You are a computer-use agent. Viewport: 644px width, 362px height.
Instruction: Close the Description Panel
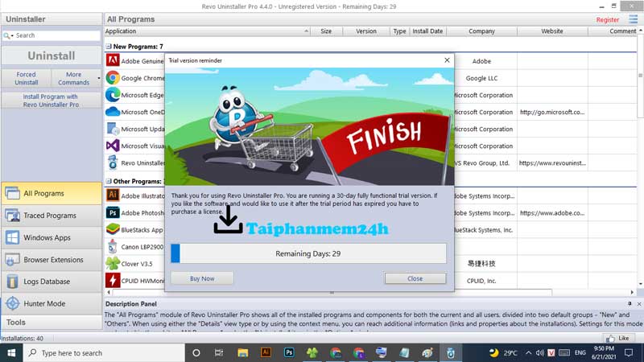coord(639,304)
